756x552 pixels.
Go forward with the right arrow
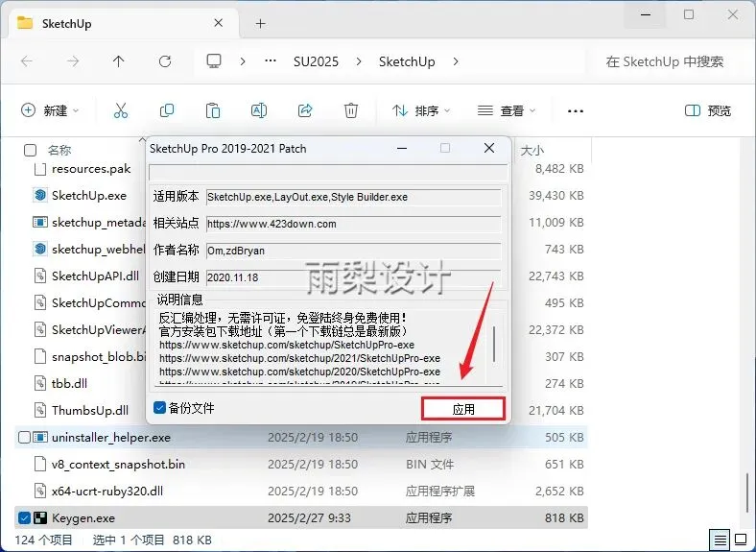click(x=73, y=61)
